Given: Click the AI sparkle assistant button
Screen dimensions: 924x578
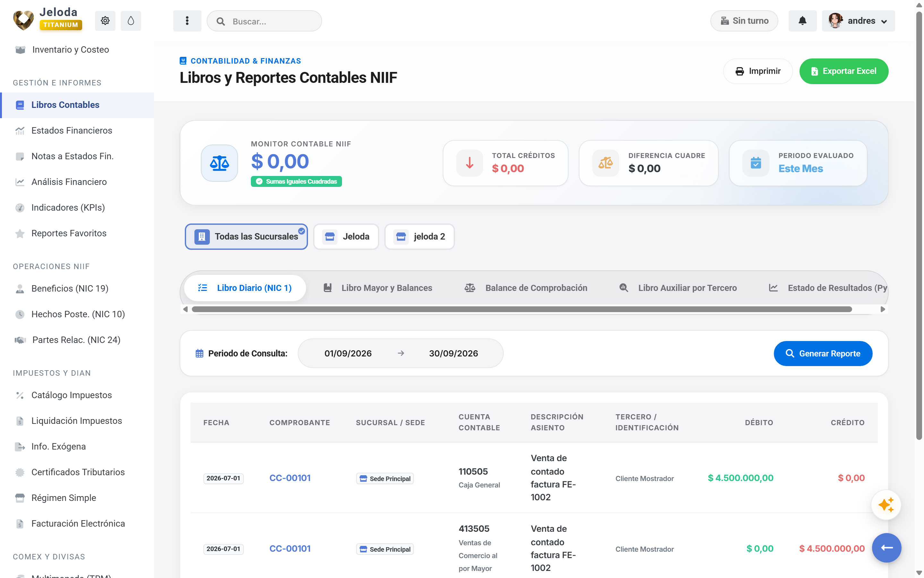Looking at the screenshot, I should 886,505.
